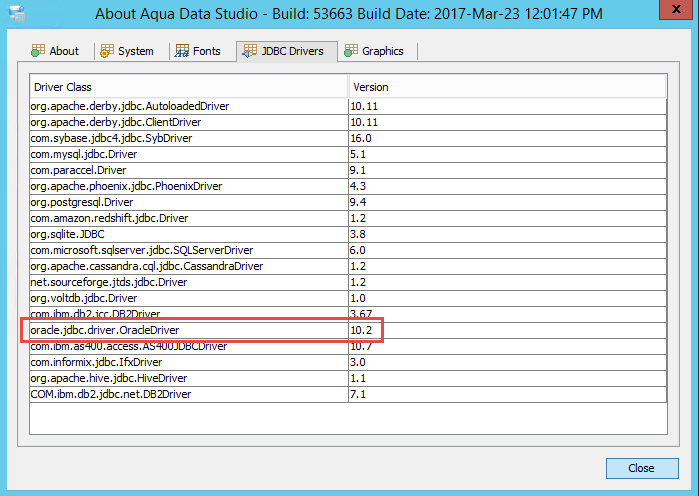Open the Fonts tab

198,51
